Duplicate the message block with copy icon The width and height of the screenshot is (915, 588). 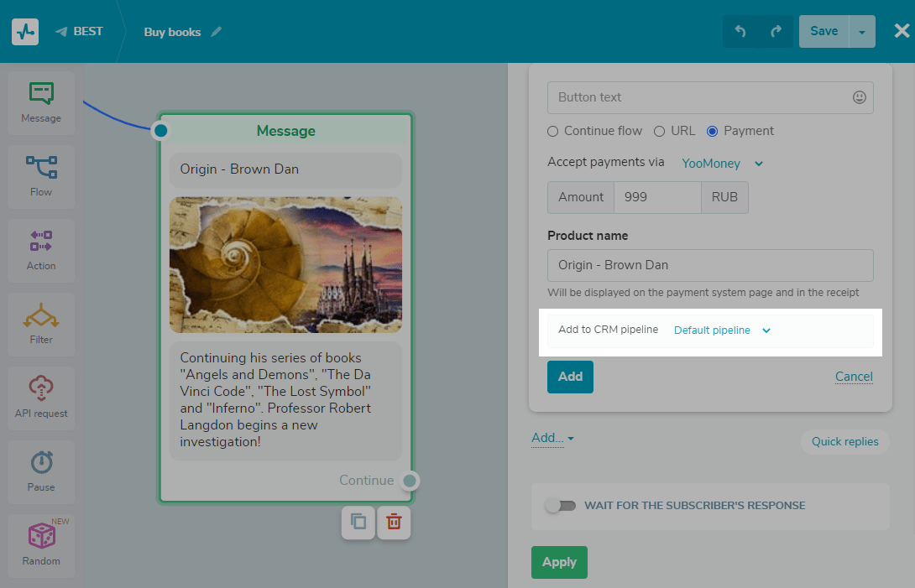point(358,523)
